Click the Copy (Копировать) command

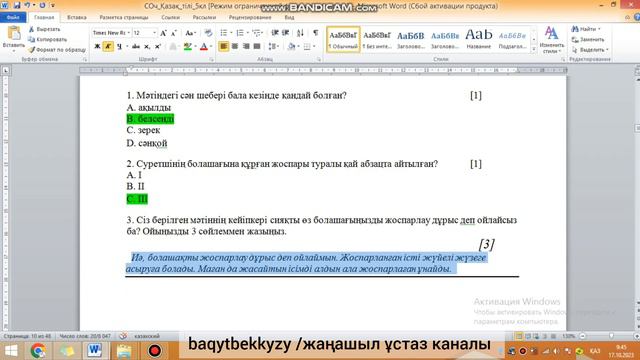click(x=47, y=40)
